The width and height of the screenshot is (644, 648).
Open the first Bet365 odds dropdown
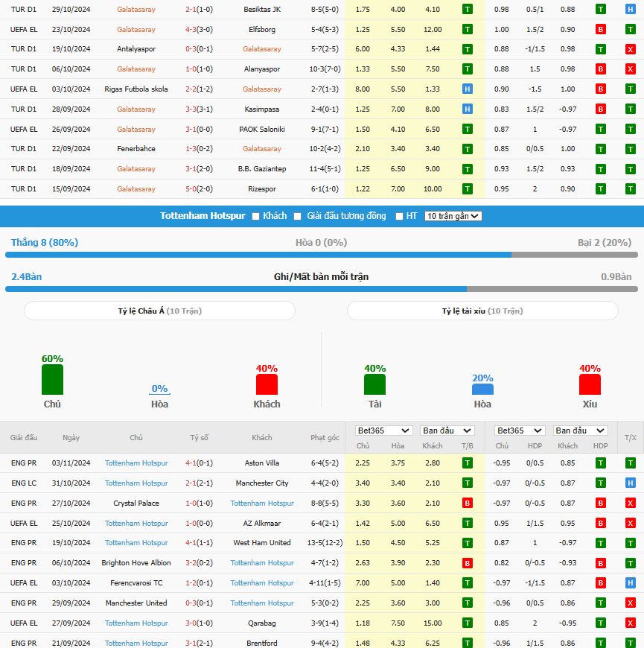383,431
